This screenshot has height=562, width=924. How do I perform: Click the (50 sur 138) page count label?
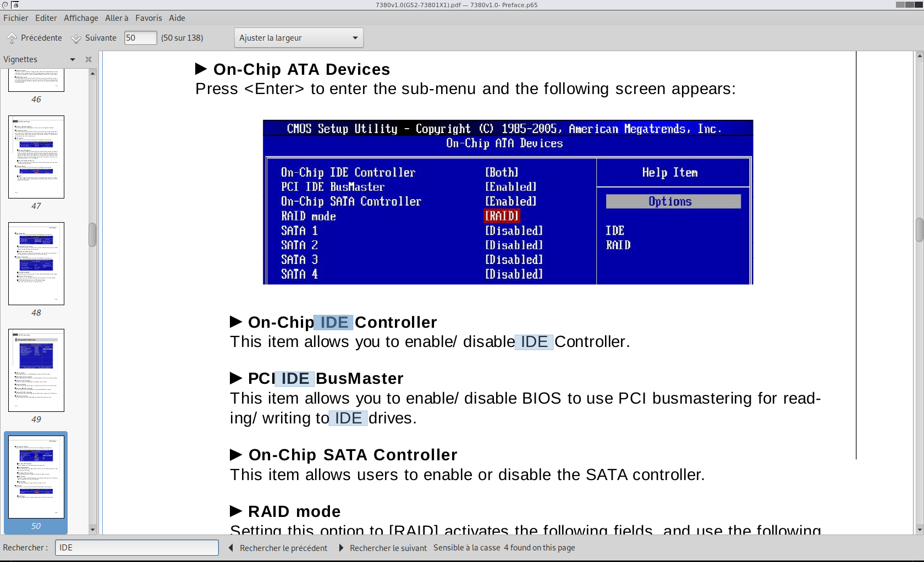click(x=182, y=38)
